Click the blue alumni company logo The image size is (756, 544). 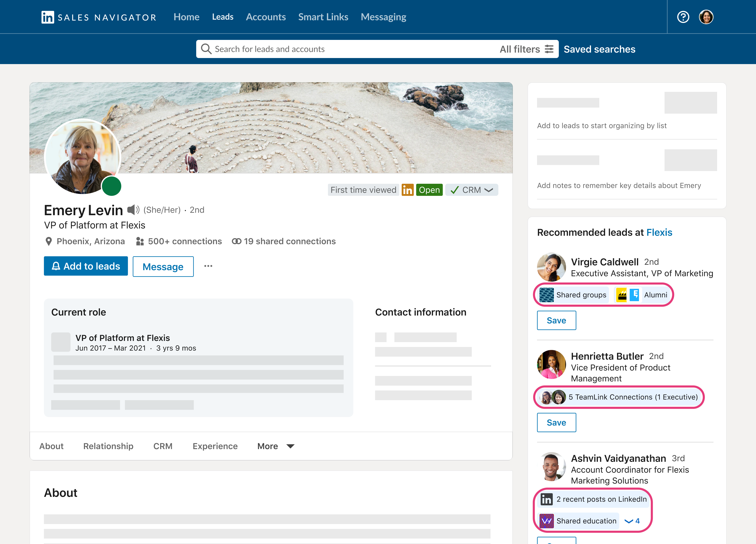(634, 295)
